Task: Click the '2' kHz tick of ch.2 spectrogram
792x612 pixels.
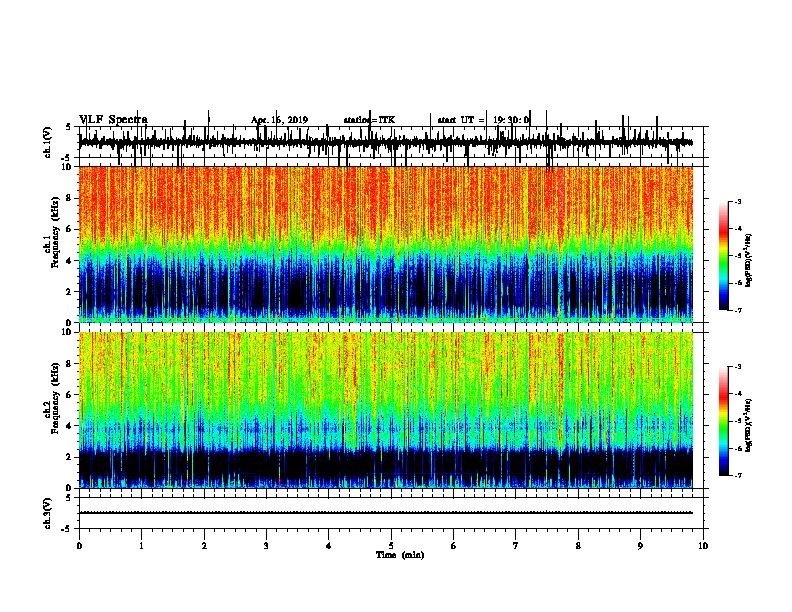Action: (70, 457)
